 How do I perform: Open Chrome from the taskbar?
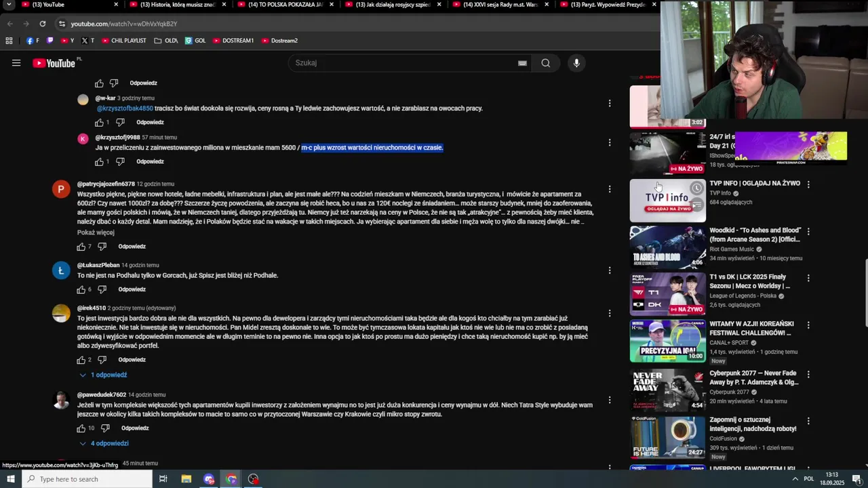pos(231,479)
